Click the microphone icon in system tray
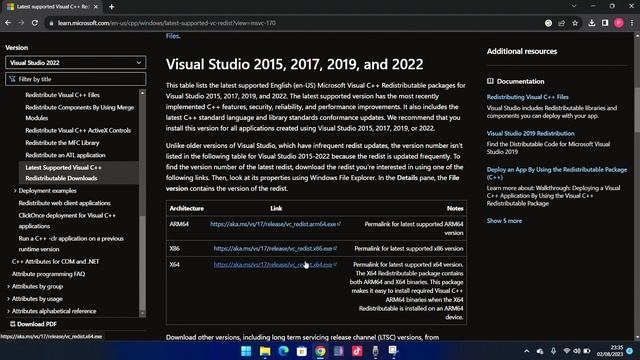This screenshot has height=360, width=640. pyautogui.click(x=553, y=351)
